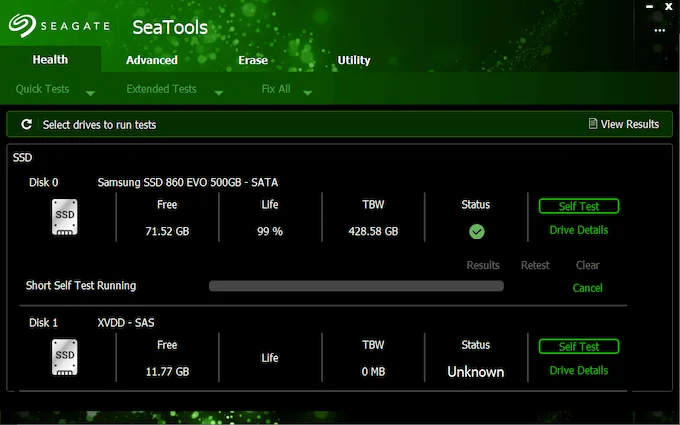The height and width of the screenshot is (425, 680).
Task: Minimize the SeaTools window
Action: coord(649,7)
